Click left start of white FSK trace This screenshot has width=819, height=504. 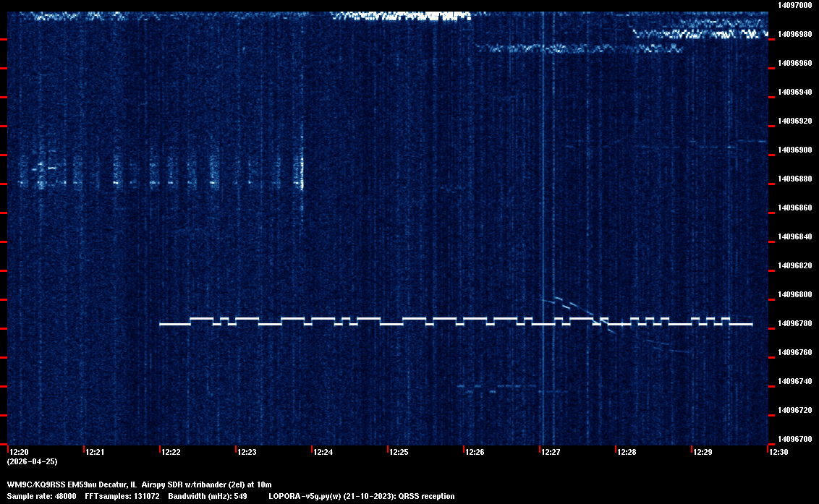161,325
